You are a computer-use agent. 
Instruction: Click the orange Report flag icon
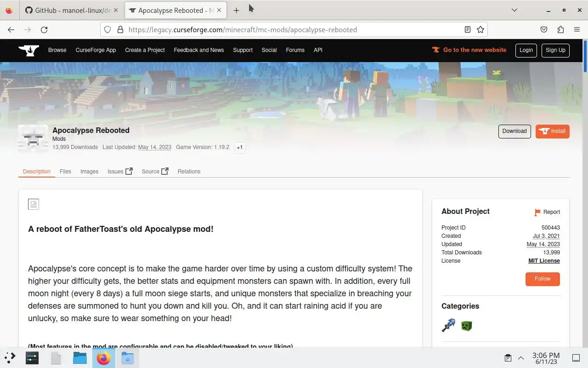[x=537, y=212]
